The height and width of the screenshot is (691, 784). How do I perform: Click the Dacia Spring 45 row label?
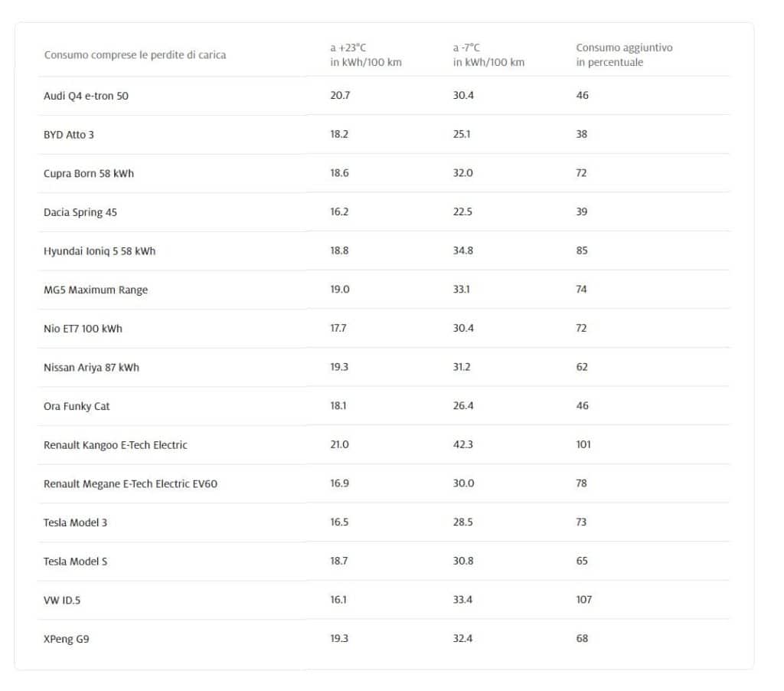[x=80, y=212]
